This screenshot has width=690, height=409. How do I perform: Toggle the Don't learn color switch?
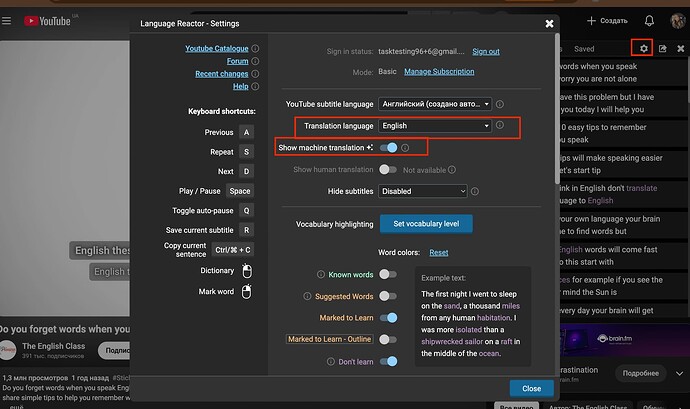click(388, 362)
